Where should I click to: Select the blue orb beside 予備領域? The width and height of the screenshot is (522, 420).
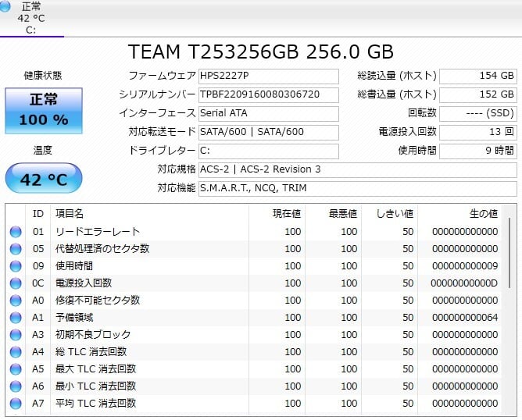(x=16, y=318)
